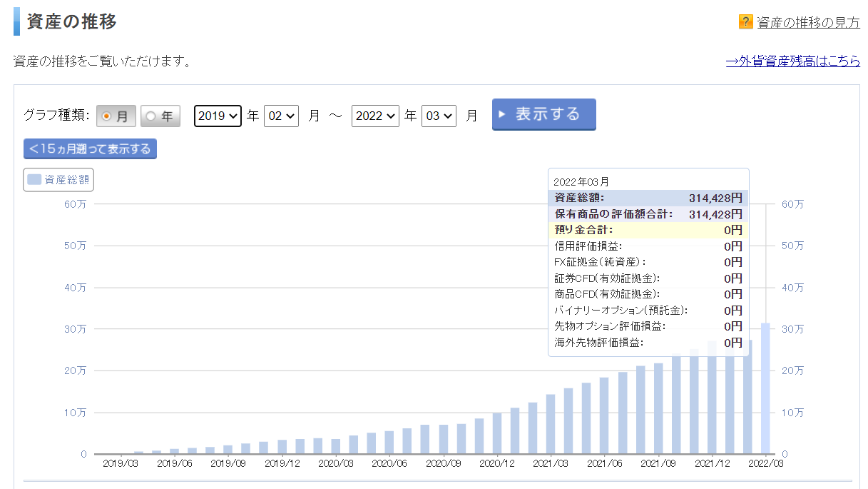The height and width of the screenshot is (489, 868).
Task: Click the 商品CFD(有効証拠金) tooltip row
Action: pos(648,294)
